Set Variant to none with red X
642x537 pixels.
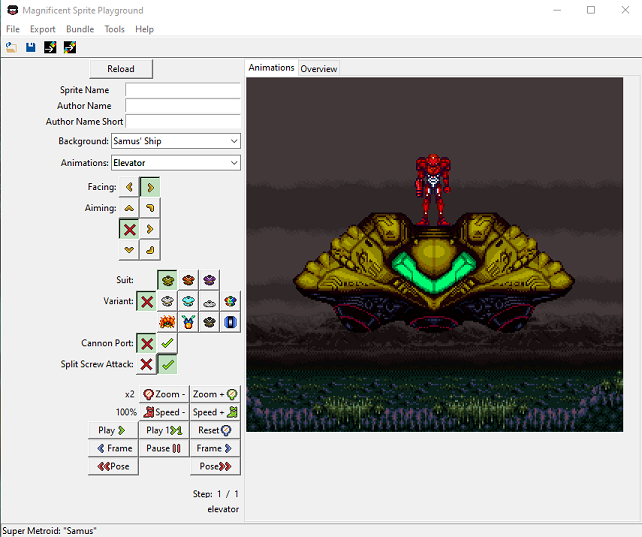tap(146, 301)
